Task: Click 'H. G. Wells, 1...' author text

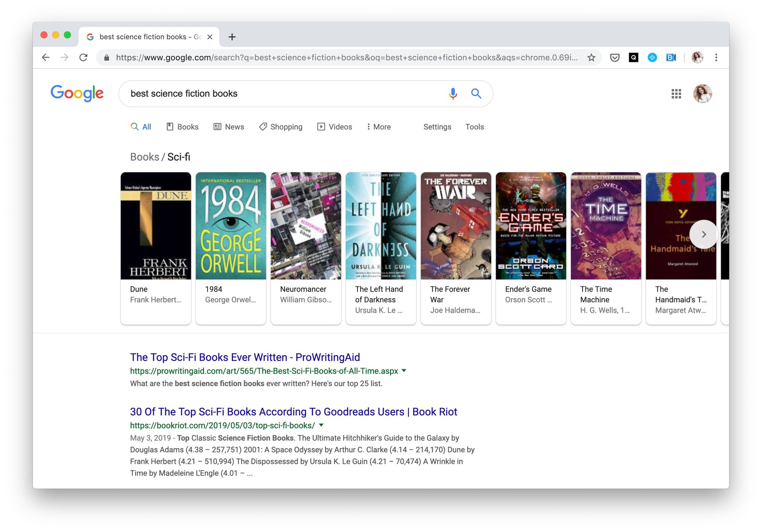Action: (605, 310)
